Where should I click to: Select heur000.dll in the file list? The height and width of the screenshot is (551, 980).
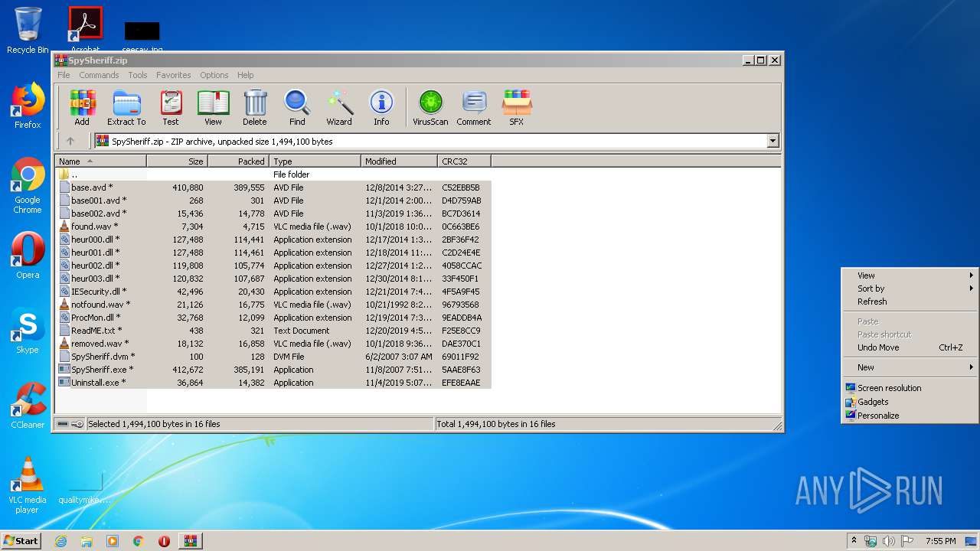tap(274, 240)
